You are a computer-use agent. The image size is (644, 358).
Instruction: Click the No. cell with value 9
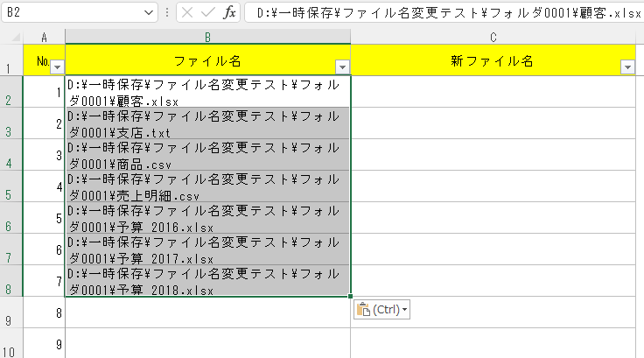(x=45, y=343)
